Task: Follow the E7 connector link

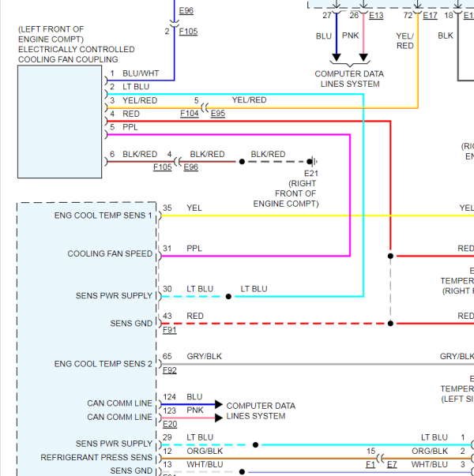Action: click(x=392, y=465)
